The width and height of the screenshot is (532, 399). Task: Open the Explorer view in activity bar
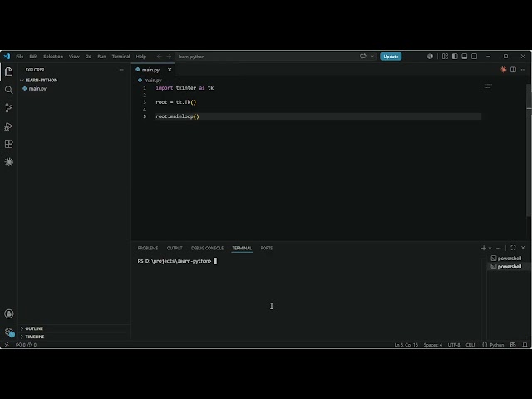coord(9,72)
